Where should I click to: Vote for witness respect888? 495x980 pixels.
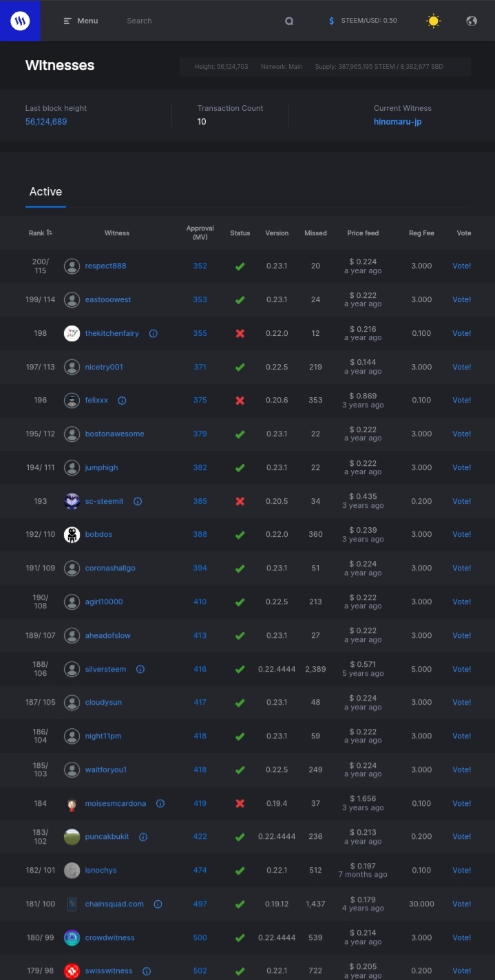click(462, 266)
